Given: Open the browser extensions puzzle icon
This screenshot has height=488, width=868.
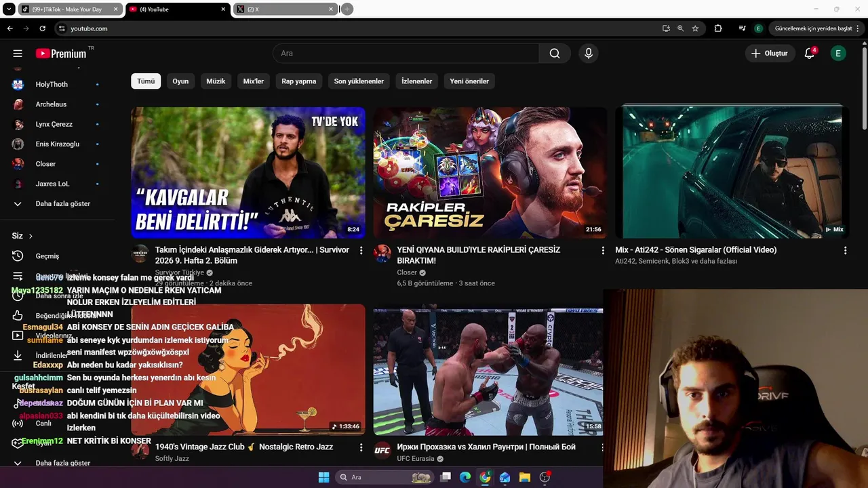Looking at the screenshot, I should tap(718, 28).
